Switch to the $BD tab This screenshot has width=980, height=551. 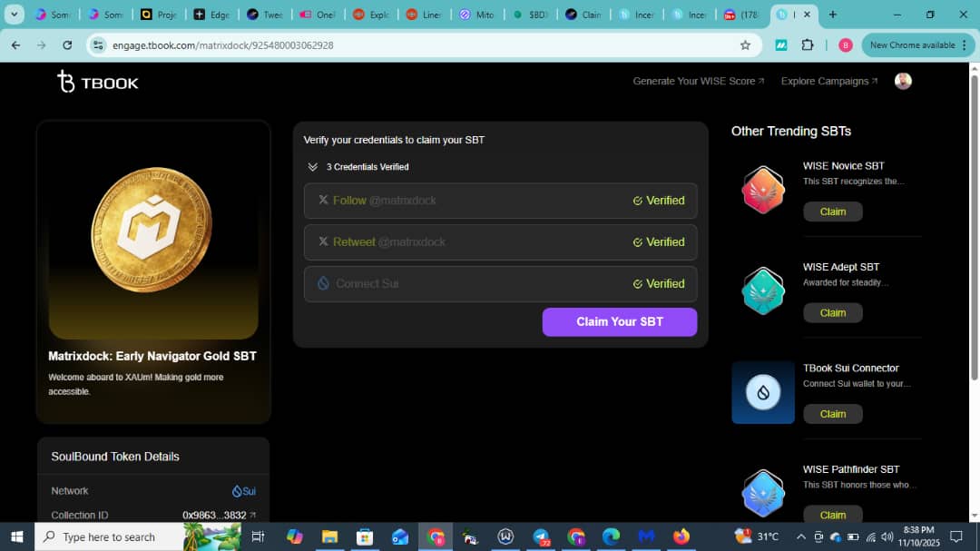coord(530,14)
